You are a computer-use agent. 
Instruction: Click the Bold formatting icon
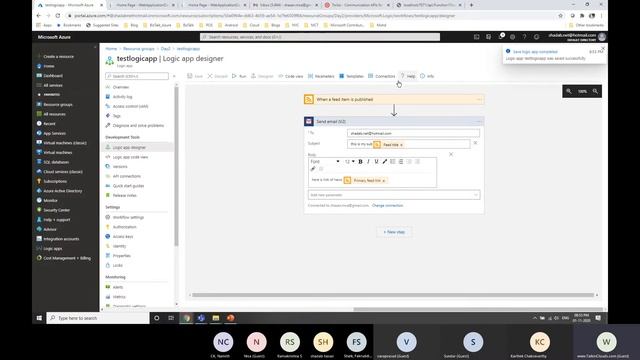pyautogui.click(x=360, y=162)
